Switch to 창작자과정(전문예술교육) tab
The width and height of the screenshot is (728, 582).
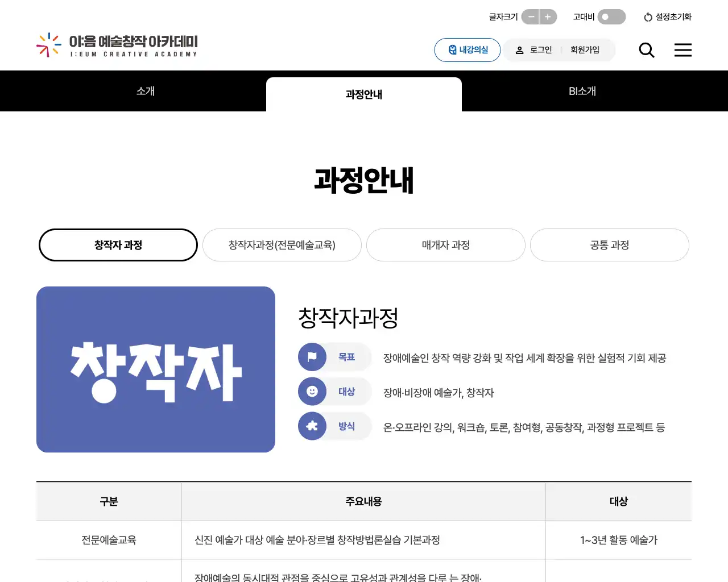point(282,245)
